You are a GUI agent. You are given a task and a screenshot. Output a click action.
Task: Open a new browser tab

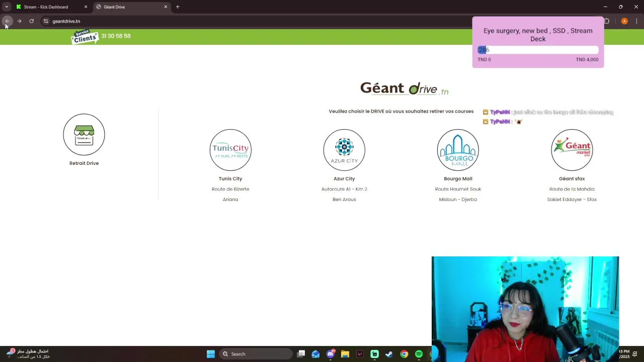(x=178, y=7)
